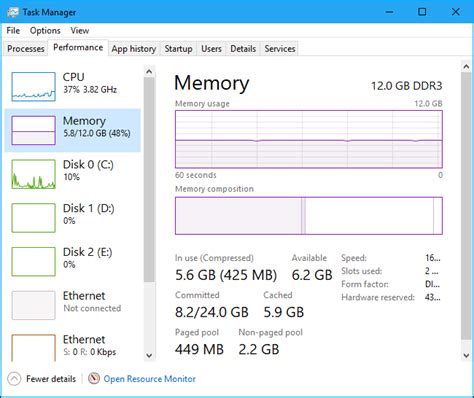474x398 pixels.
Task: Click the Non-paged pool value 2.2 GB
Action: [x=259, y=349]
